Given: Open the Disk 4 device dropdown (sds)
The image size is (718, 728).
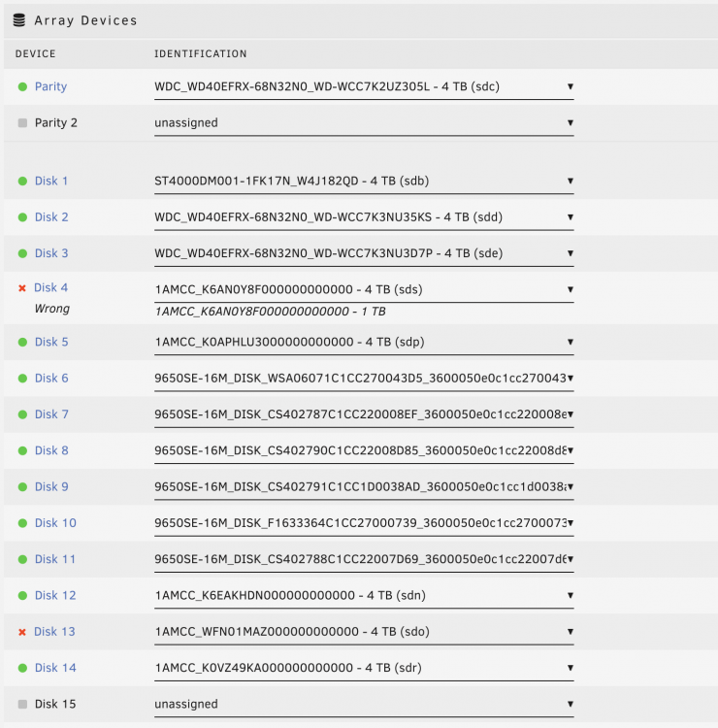Looking at the screenshot, I should coord(364,289).
